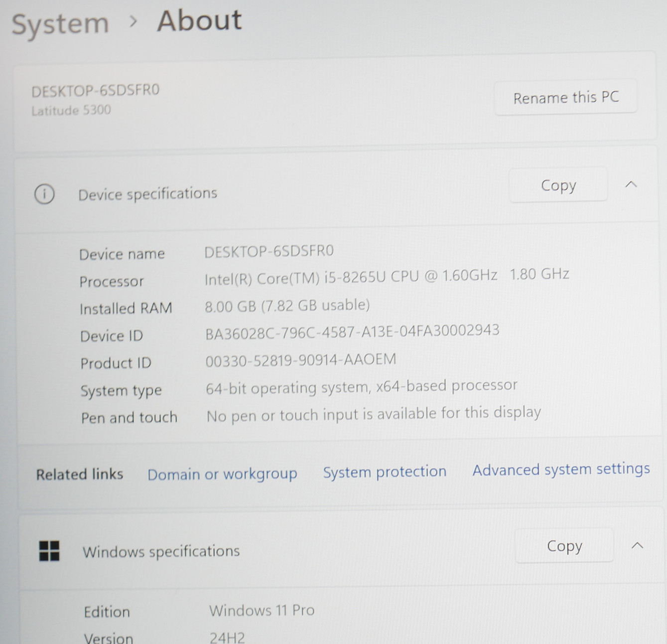This screenshot has height=644, width=667.
Task: Click the Device name label
Action: pyautogui.click(x=122, y=254)
